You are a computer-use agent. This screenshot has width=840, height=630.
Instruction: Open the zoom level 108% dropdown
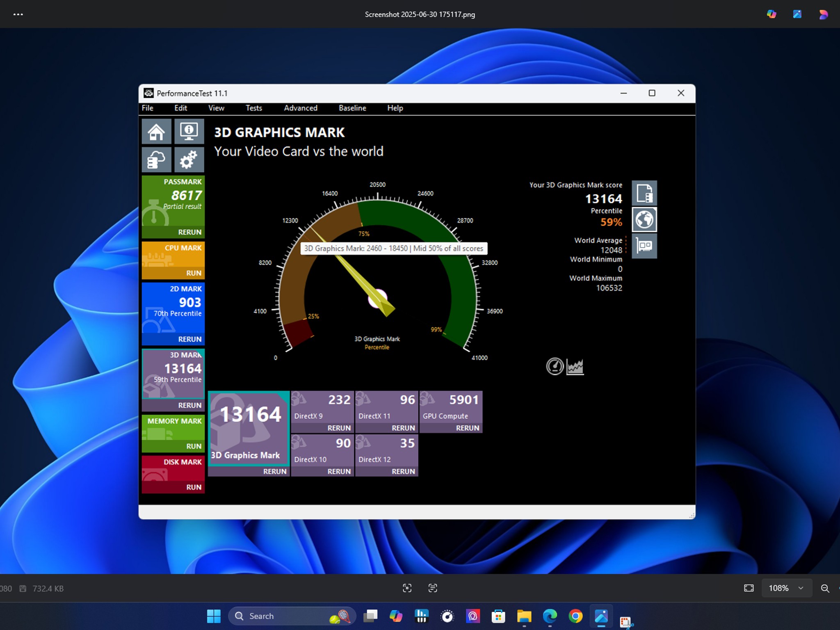pos(786,588)
